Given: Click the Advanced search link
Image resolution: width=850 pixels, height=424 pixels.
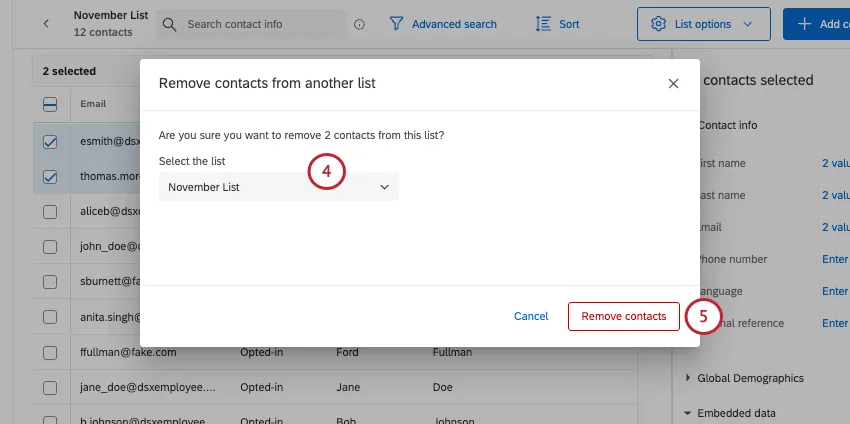Looking at the screenshot, I should tap(453, 24).
